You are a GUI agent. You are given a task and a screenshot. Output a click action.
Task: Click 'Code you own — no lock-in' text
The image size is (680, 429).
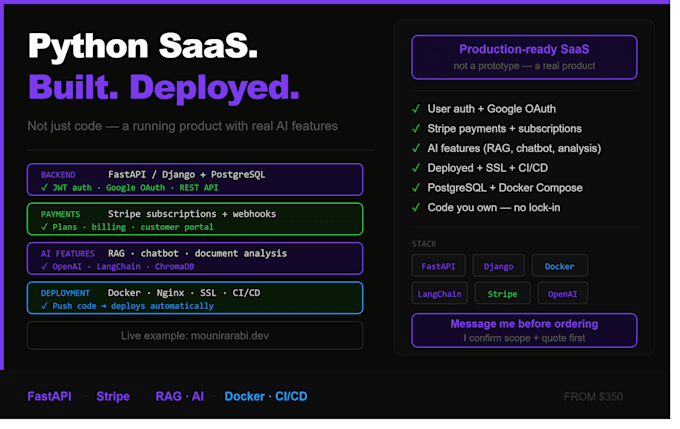[494, 208]
